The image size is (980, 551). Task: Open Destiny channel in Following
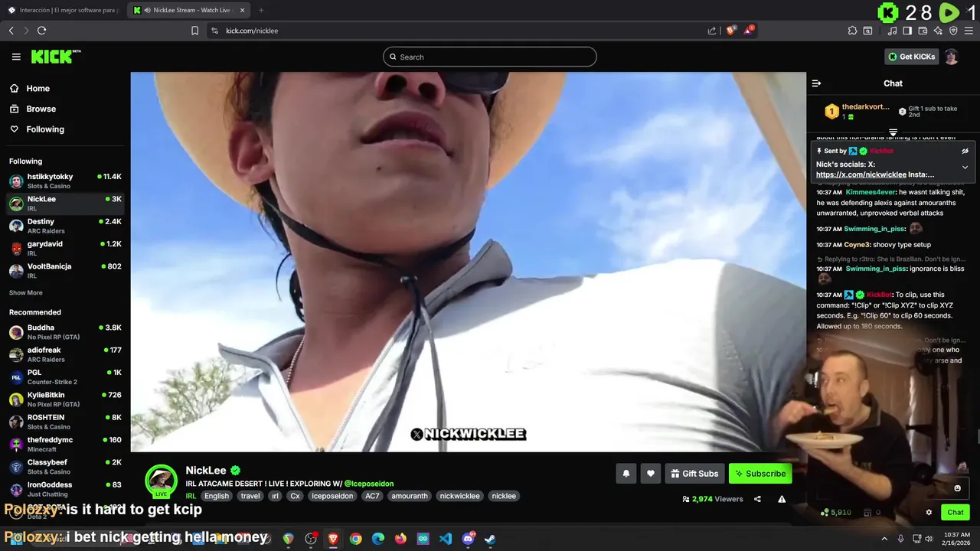click(x=65, y=226)
